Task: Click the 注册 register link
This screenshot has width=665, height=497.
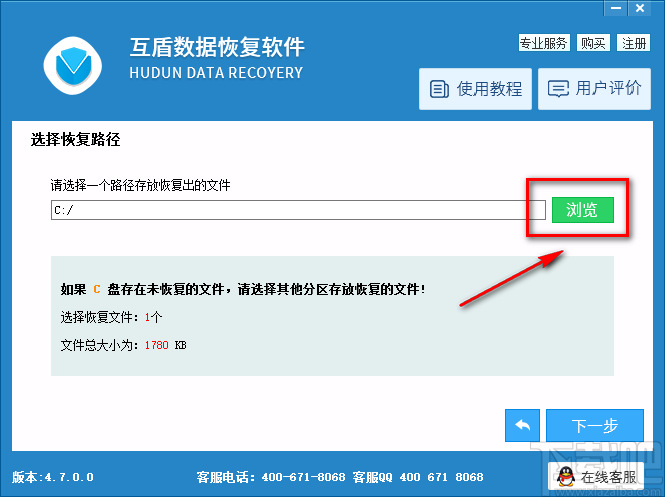Action: 634,43
